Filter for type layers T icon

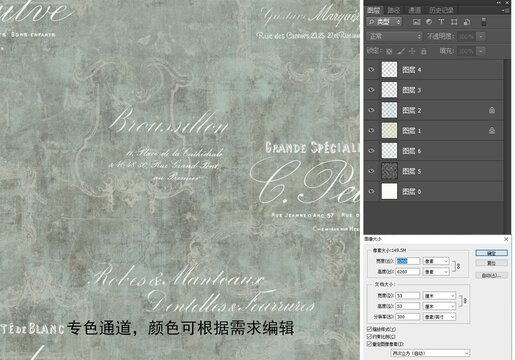pyautogui.click(x=441, y=22)
